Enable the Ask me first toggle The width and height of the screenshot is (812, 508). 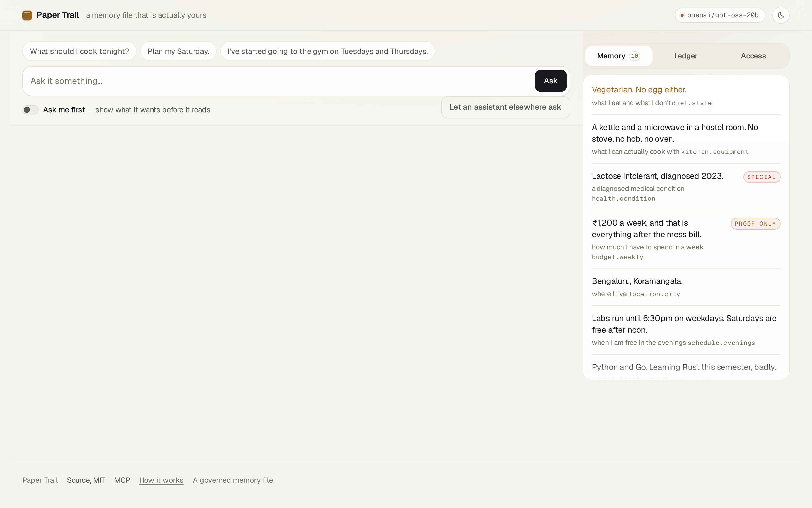click(30, 110)
